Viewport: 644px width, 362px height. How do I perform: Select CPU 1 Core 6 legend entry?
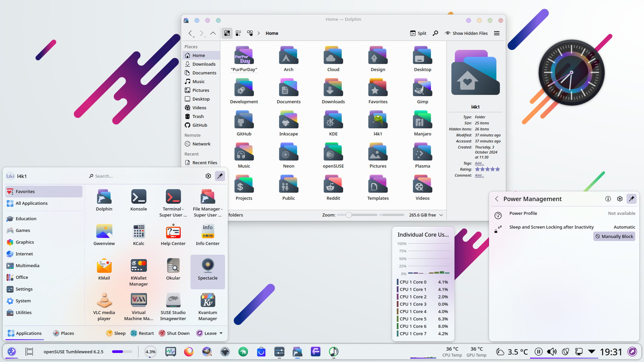point(423,326)
